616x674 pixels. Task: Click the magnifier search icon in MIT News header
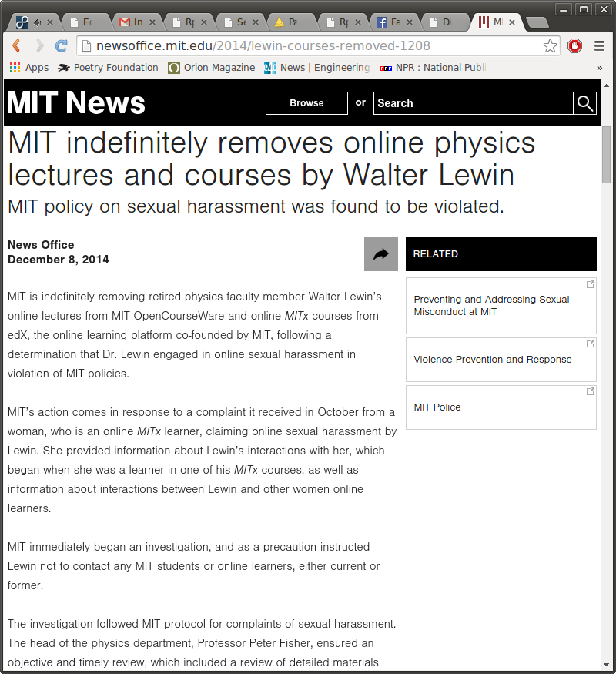tap(585, 103)
